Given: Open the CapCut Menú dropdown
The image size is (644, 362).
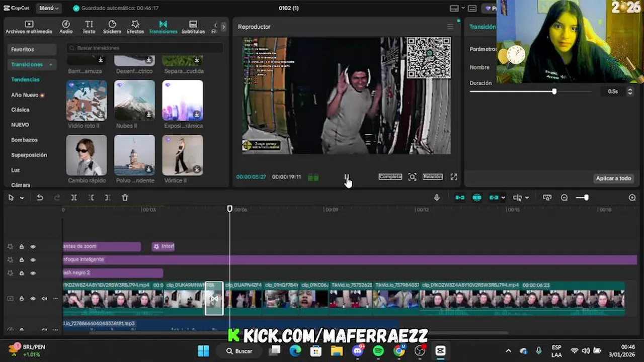Looking at the screenshot, I should pos(49,8).
